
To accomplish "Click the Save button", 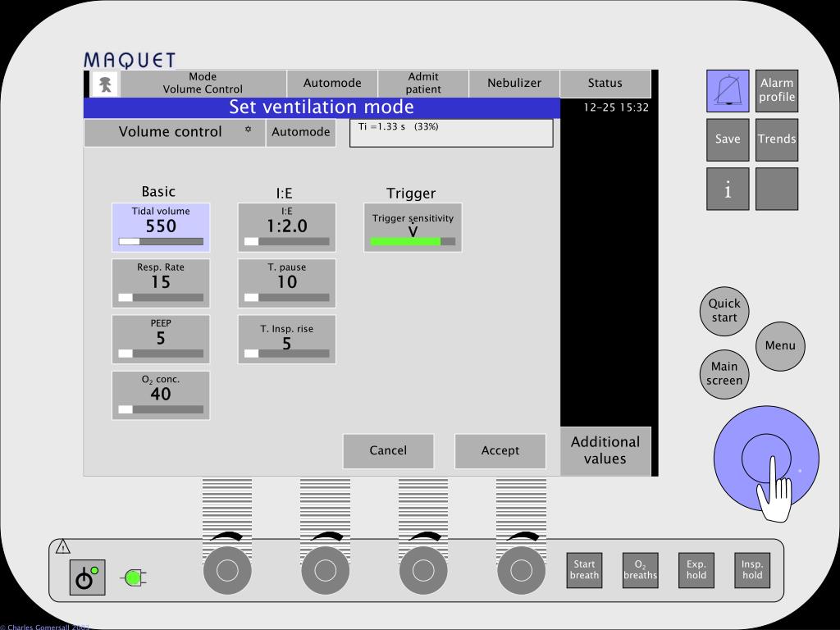I will coord(728,139).
